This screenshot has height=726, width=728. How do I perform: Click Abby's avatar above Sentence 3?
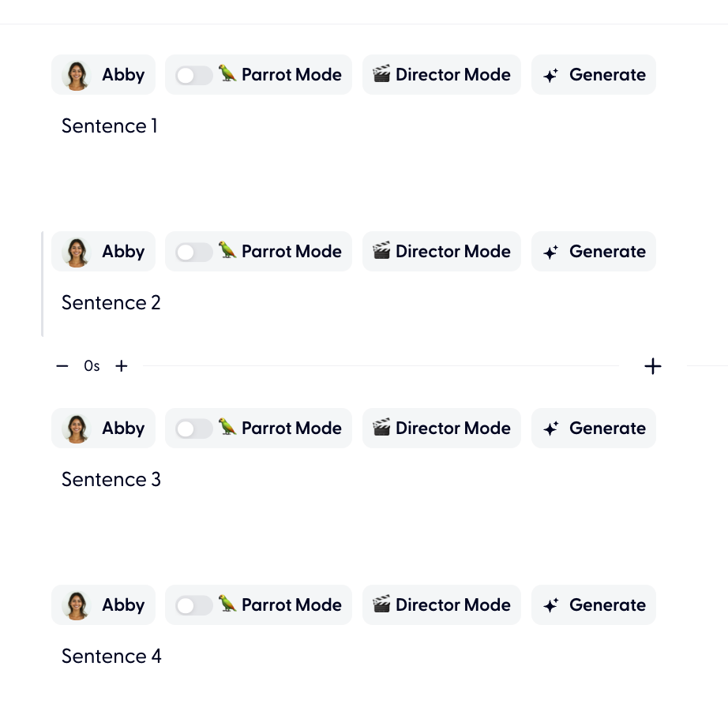(77, 428)
